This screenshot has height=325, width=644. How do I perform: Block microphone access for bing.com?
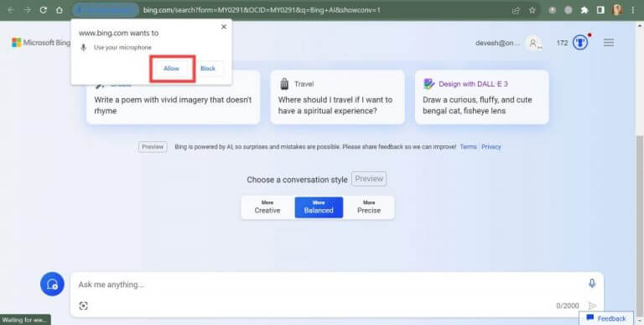coord(208,69)
